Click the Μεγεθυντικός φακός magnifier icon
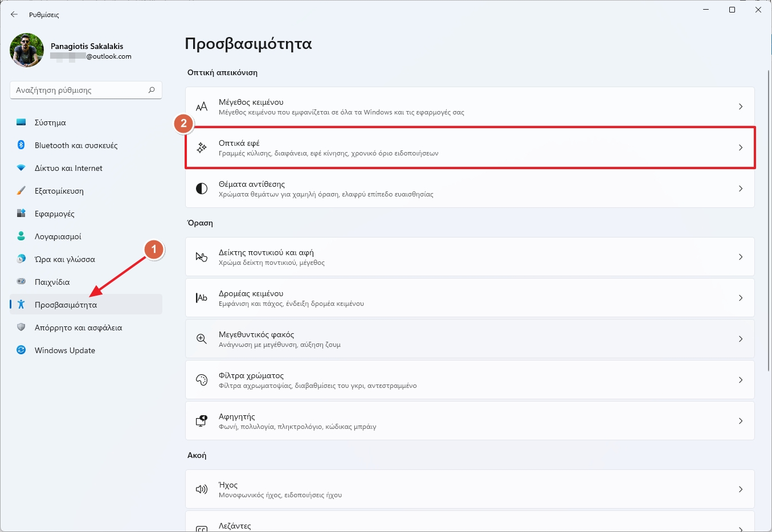 [x=202, y=339]
